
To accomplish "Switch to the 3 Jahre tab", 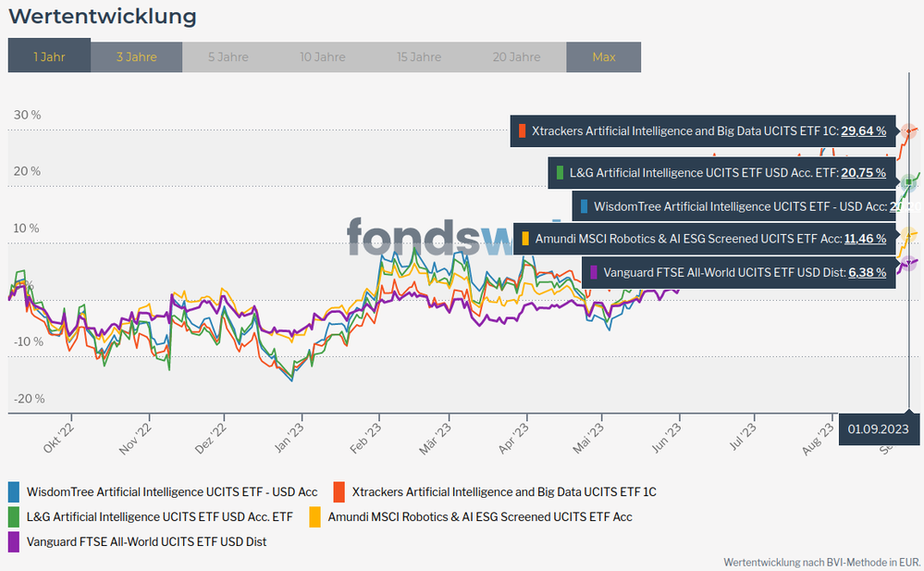I will point(136,56).
